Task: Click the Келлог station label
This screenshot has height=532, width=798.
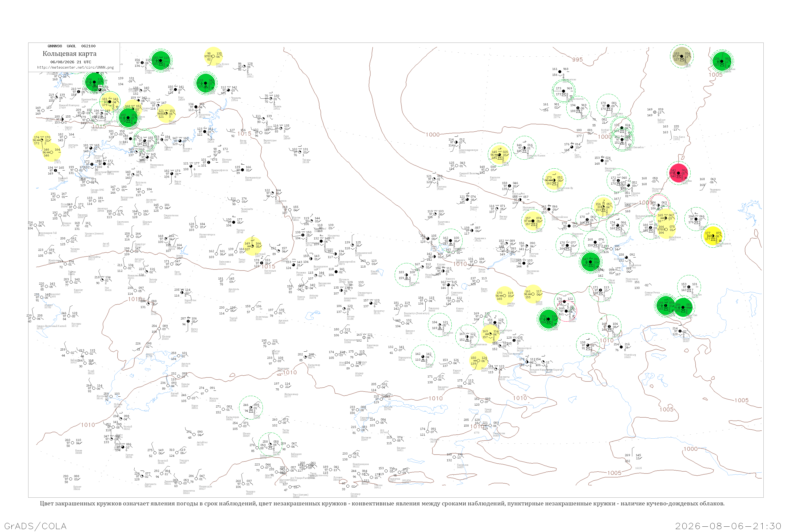Action: 557,115
